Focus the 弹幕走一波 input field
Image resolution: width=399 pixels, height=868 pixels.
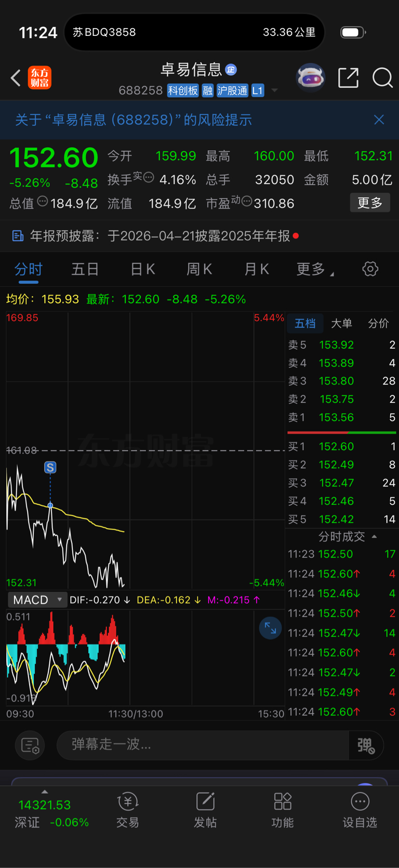click(203, 745)
